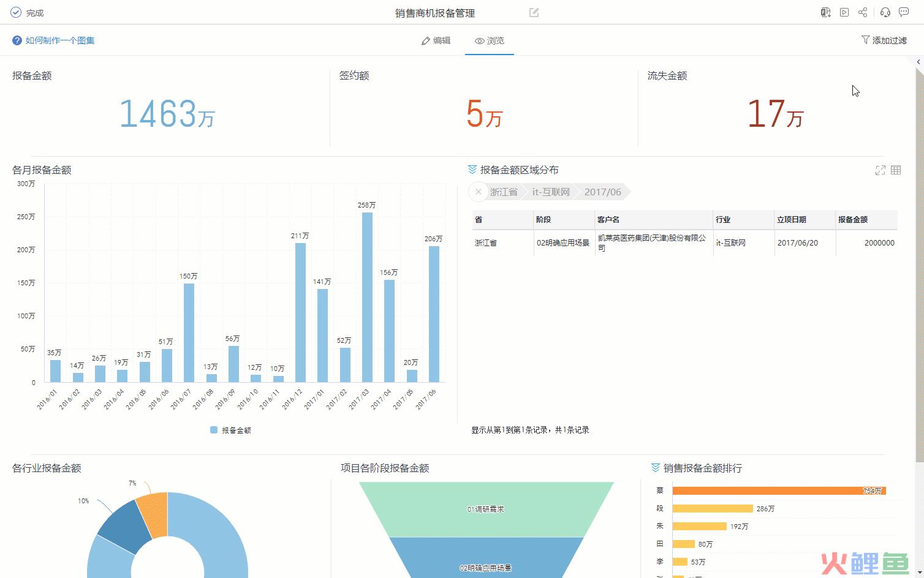Screen dimensions: 924x578
Task: Sort by 立项日期 column header
Action: (x=805, y=219)
